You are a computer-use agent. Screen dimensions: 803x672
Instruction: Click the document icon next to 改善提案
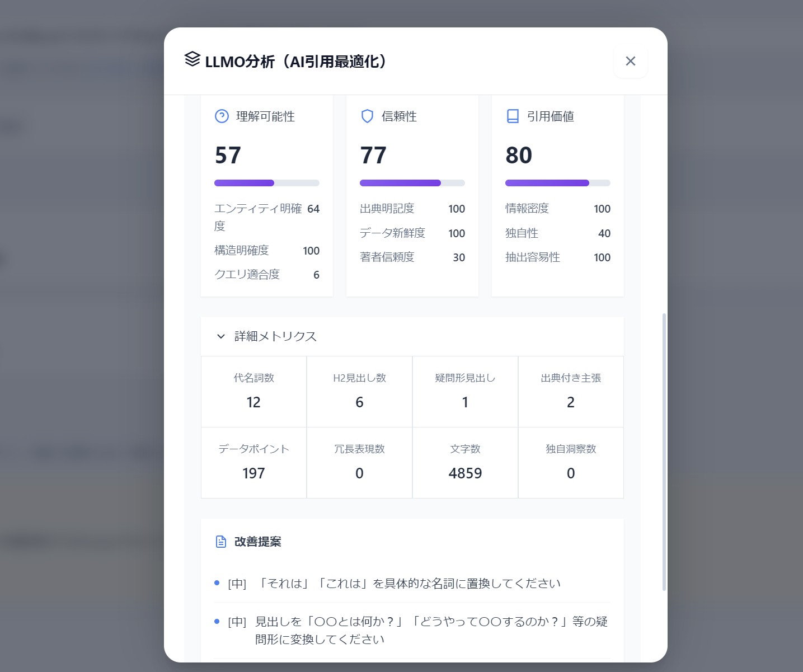[221, 542]
